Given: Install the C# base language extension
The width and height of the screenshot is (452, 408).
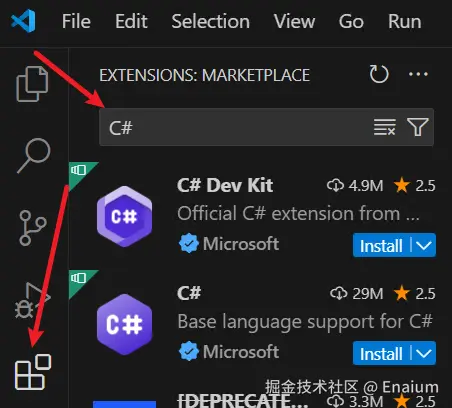Looking at the screenshot, I should (381, 353).
